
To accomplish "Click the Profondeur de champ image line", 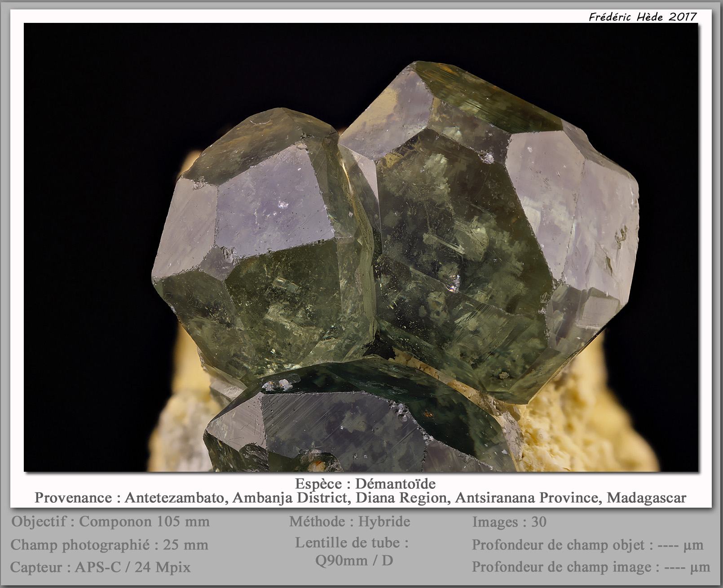I will (591, 567).
